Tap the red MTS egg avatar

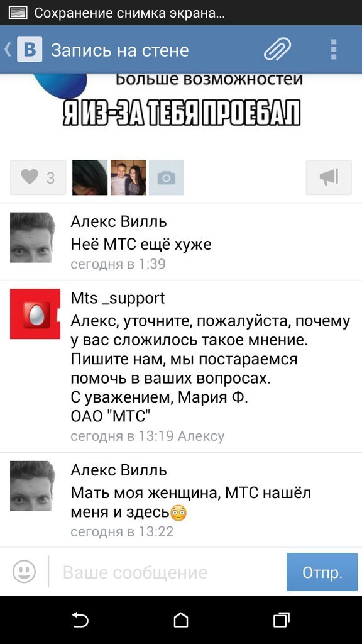click(x=35, y=314)
